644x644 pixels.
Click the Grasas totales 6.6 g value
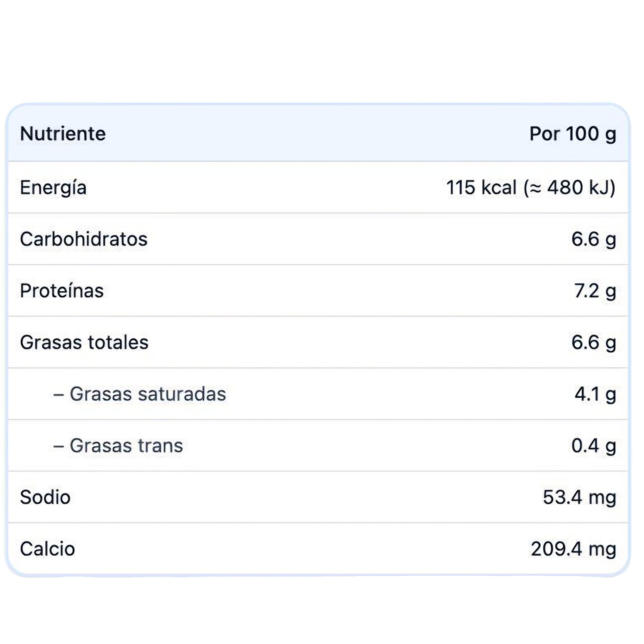click(x=593, y=342)
